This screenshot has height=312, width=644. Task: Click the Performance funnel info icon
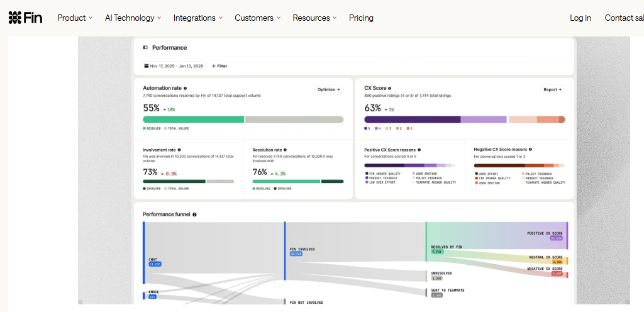click(194, 214)
